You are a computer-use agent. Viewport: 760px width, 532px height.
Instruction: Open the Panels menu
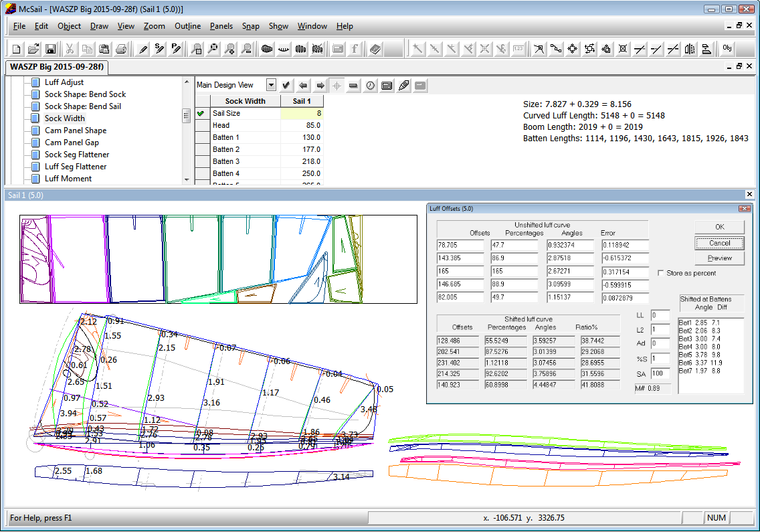click(x=221, y=26)
